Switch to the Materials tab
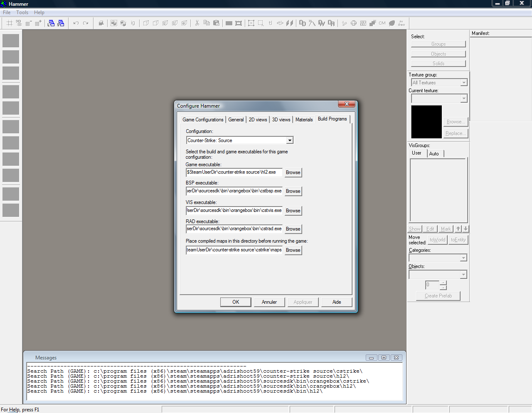Screen dimensions: 532x413 304,120
